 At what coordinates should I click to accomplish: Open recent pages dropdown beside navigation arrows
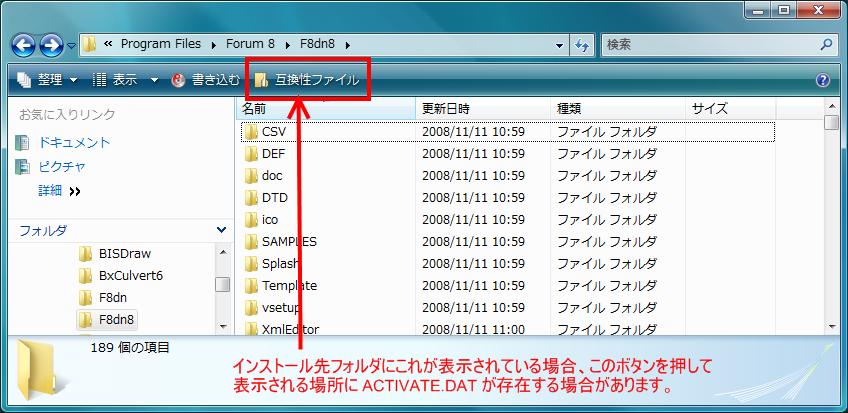coord(71,46)
